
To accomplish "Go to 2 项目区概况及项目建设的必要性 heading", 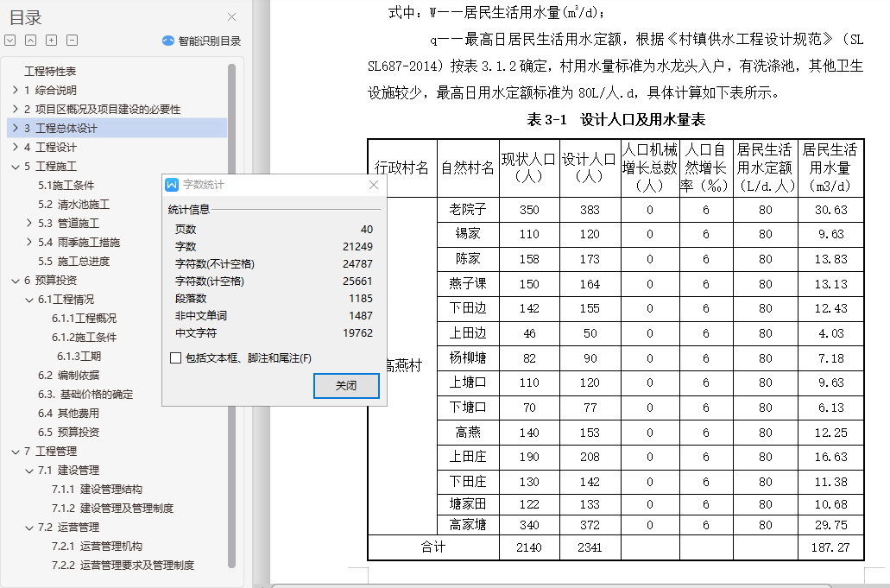I will pos(102,110).
